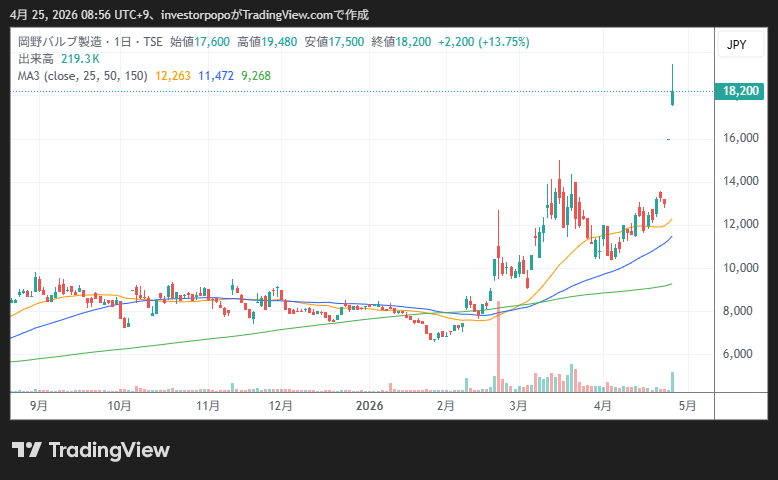Click the 18,200 current price tag
The height and width of the screenshot is (480, 778).
(x=741, y=91)
